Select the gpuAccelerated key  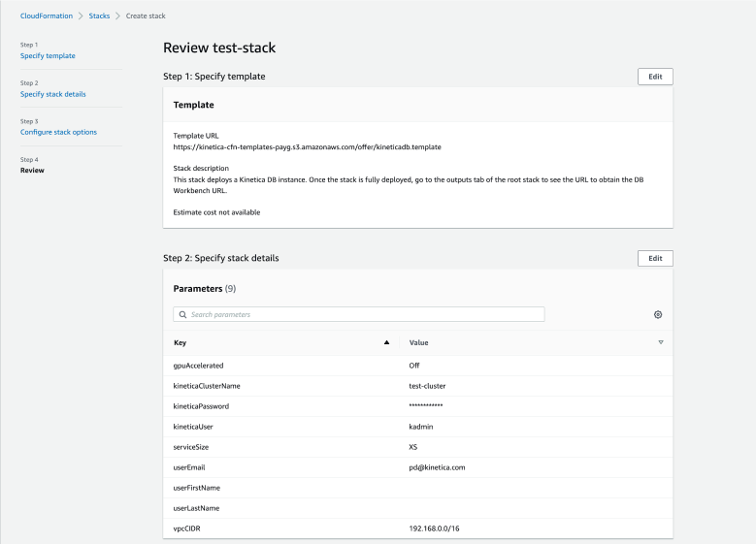[198, 366]
